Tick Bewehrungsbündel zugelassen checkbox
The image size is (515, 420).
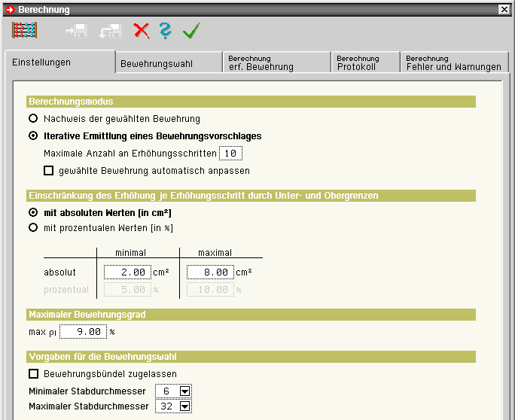pyautogui.click(x=33, y=374)
